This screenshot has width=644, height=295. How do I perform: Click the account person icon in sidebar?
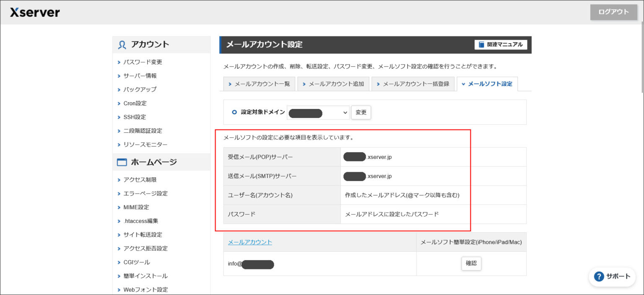coord(122,45)
